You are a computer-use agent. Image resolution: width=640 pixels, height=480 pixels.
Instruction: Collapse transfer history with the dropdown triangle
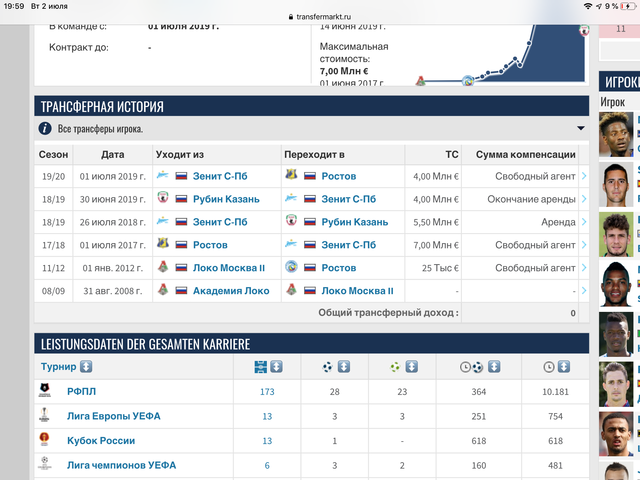point(580,128)
